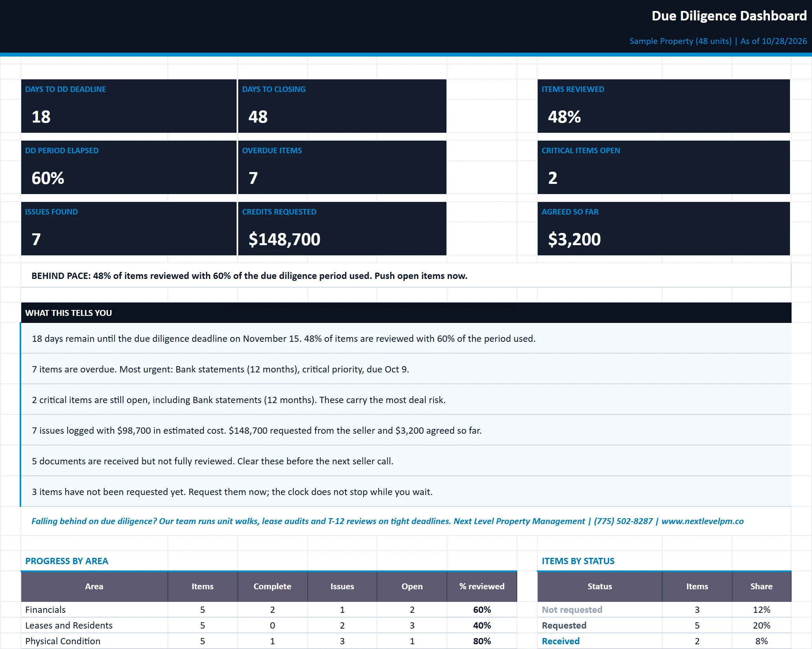The image size is (812, 649).
Task: Click the Critical Items Open card
Action: tap(663, 167)
